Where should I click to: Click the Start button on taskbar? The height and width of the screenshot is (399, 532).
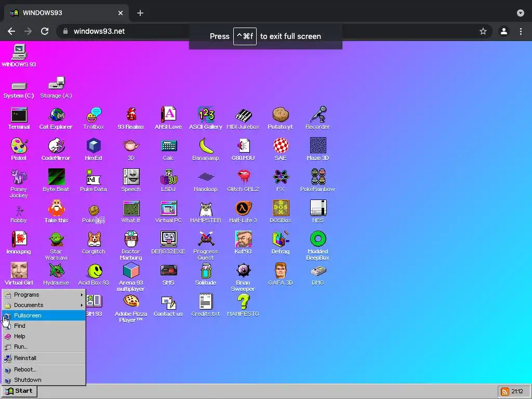click(x=19, y=391)
